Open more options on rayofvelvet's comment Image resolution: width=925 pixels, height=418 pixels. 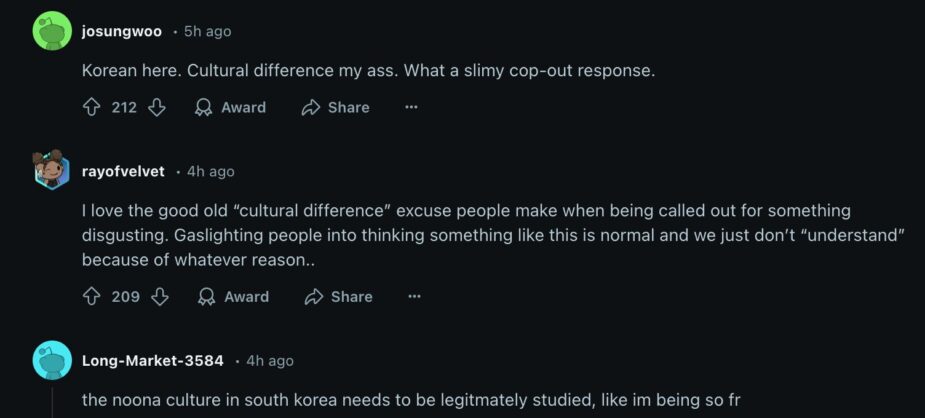tap(414, 296)
